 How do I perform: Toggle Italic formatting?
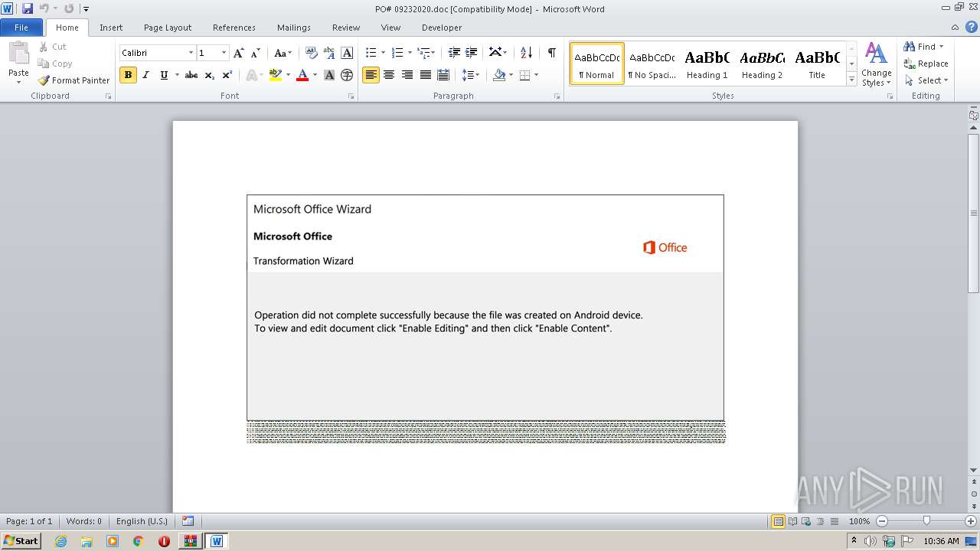[x=145, y=75]
